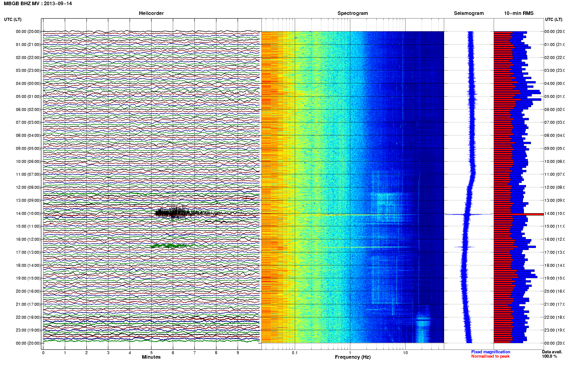The image size is (588, 368).
Task: Click the '1' tick on the frequency axis
Action: pyautogui.click(x=350, y=353)
